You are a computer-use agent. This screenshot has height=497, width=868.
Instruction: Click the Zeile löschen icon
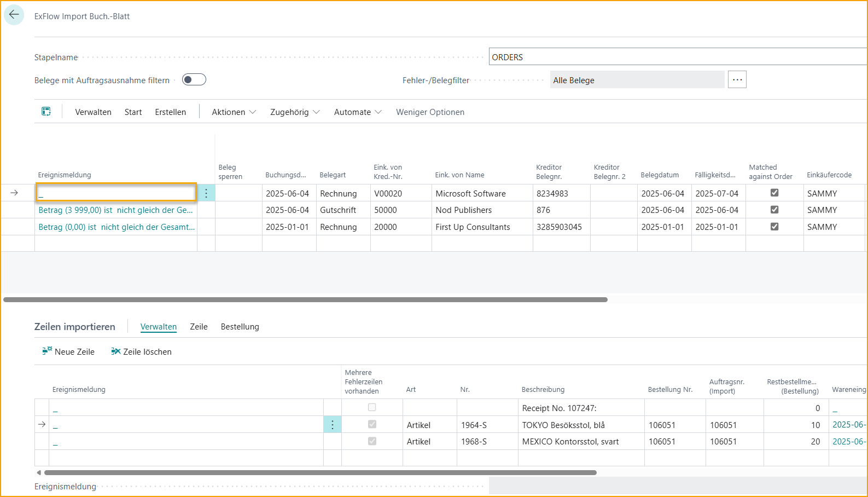pyautogui.click(x=115, y=351)
